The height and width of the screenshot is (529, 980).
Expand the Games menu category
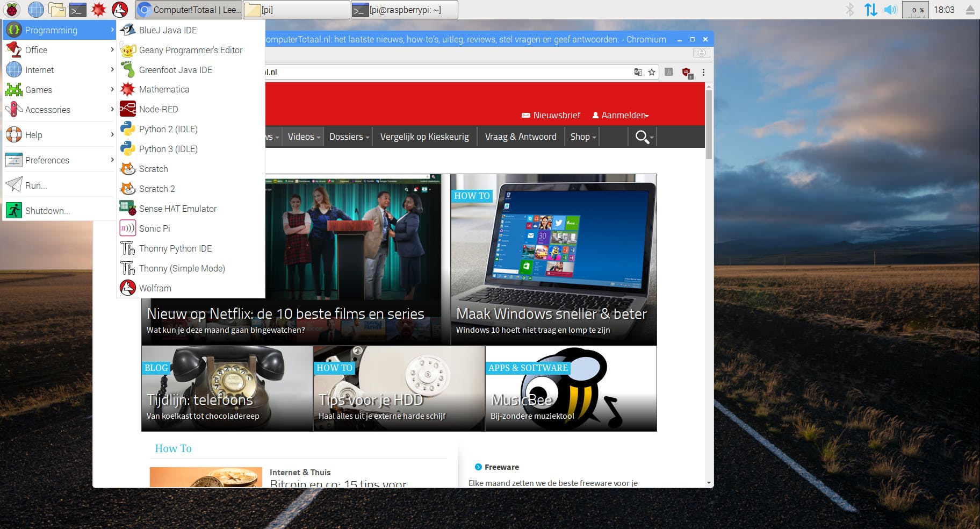[60, 90]
